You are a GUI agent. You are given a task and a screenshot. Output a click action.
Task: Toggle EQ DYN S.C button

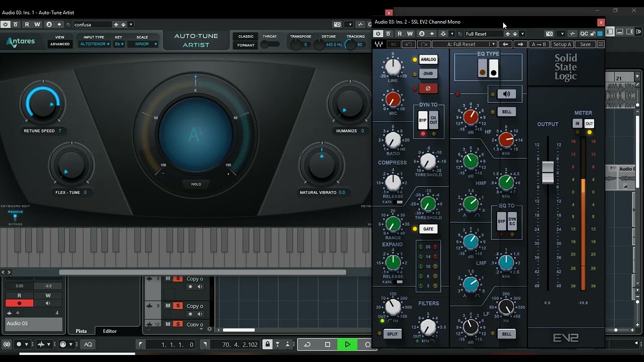click(512, 221)
